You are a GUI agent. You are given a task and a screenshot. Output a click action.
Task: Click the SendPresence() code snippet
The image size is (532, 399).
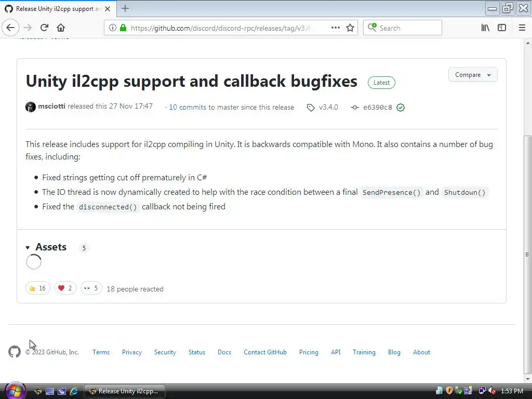(x=392, y=192)
